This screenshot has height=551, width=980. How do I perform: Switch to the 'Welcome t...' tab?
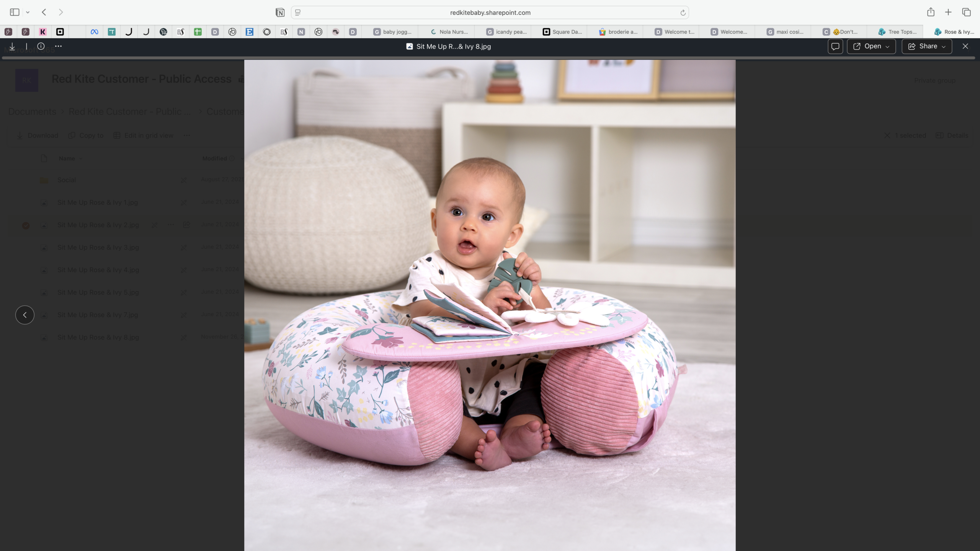(x=671, y=32)
